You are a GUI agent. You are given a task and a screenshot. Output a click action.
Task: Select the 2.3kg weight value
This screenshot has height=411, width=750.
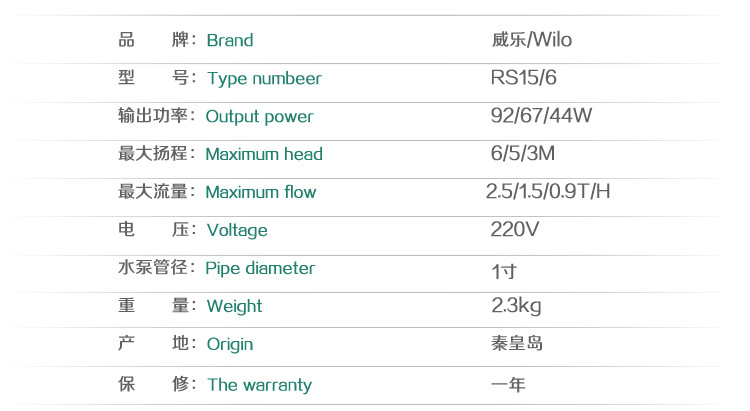coord(516,306)
